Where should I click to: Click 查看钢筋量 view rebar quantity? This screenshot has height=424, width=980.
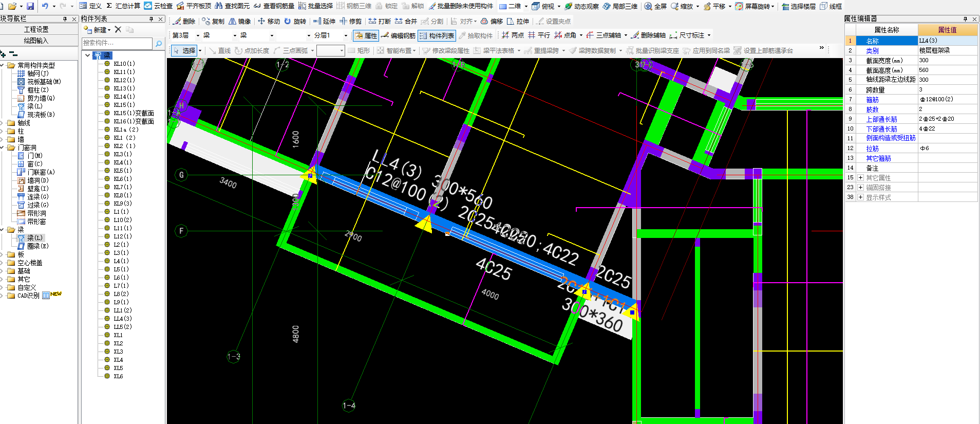[x=274, y=6]
